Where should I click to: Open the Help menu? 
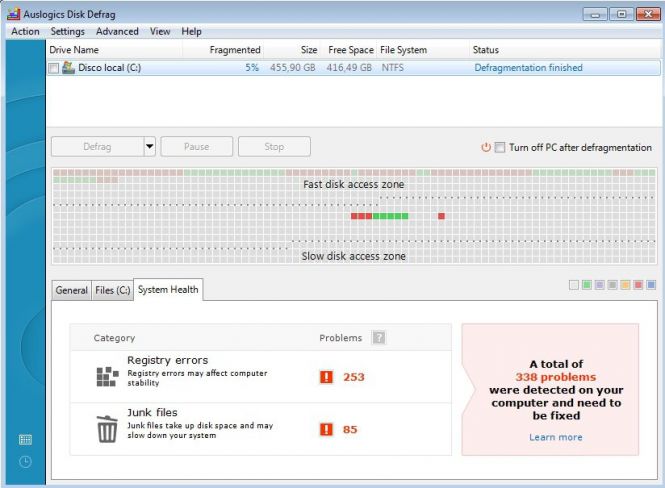(191, 31)
